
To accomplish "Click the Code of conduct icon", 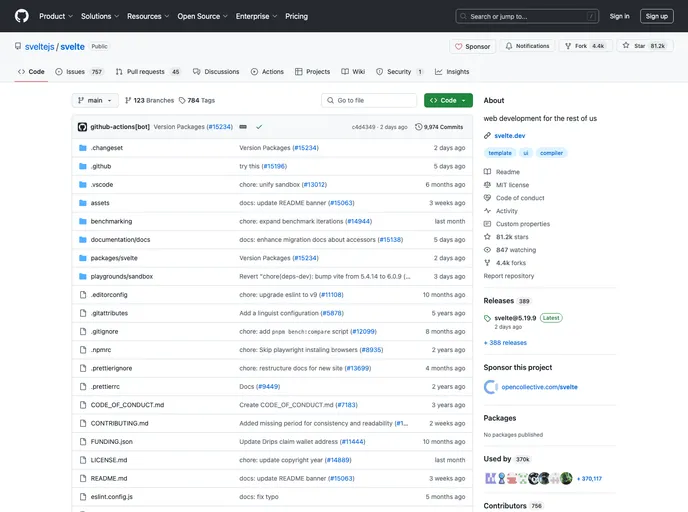I will [x=487, y=198].
